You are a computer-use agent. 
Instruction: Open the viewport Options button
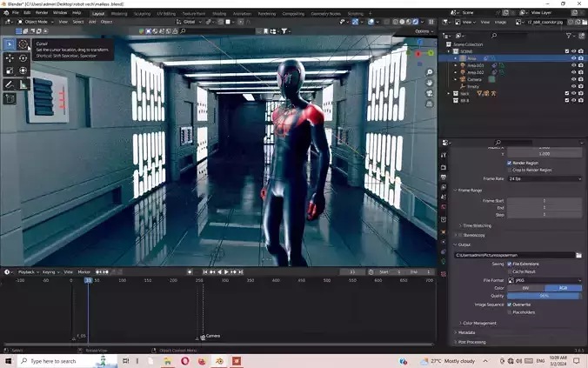[424, 31]
